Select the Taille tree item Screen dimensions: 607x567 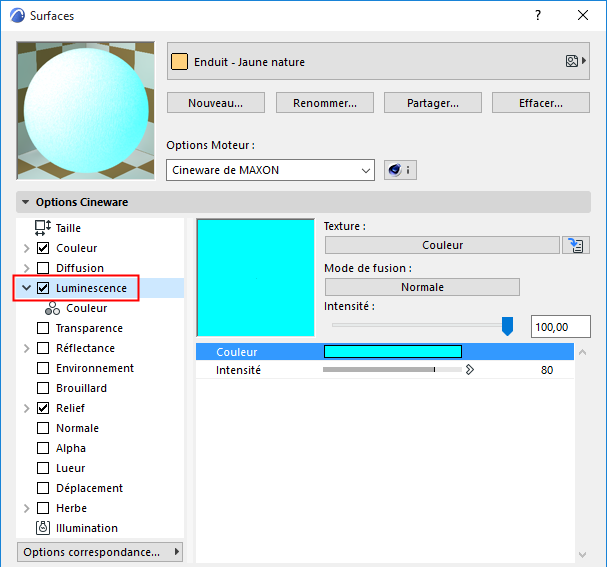coord(68,228)
